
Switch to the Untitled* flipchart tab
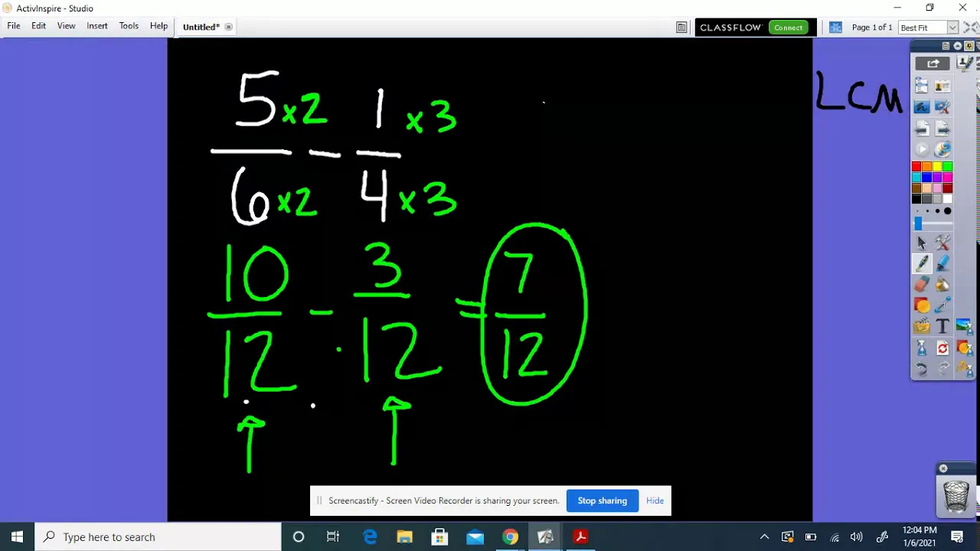tap(201, 27)
